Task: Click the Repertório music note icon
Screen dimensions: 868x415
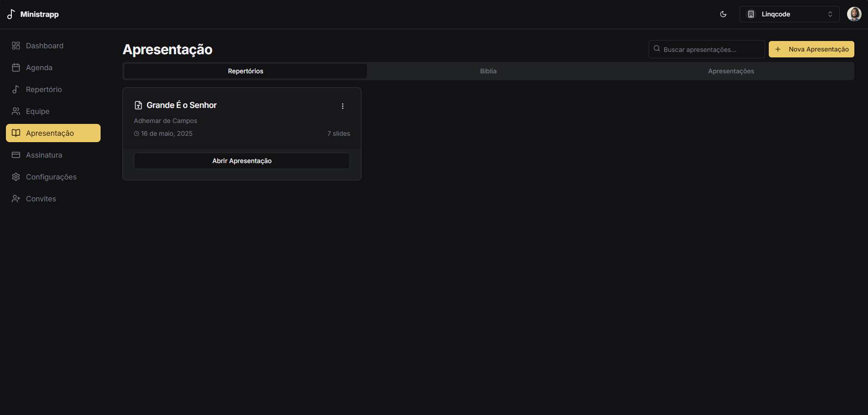Action: pyautogui.click(x=16, y=89)
